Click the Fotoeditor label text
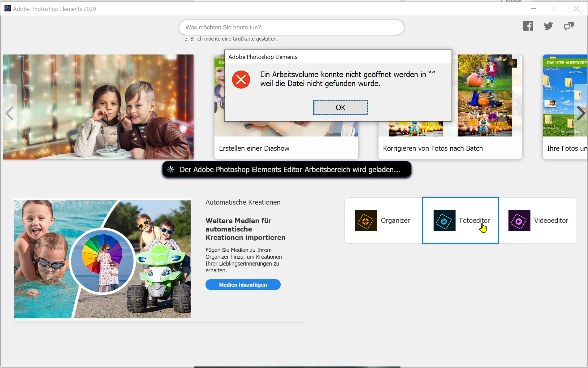The width and height of the screenshot is (588, 368). pyautogui.click(x=474, y=221)
